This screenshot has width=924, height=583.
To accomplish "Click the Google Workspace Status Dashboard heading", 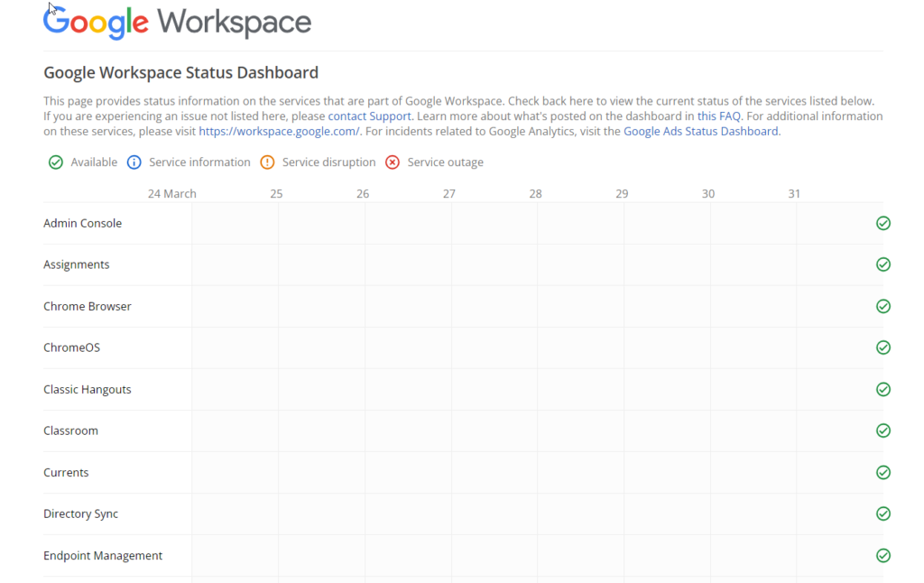I will (x=180, y=72).
